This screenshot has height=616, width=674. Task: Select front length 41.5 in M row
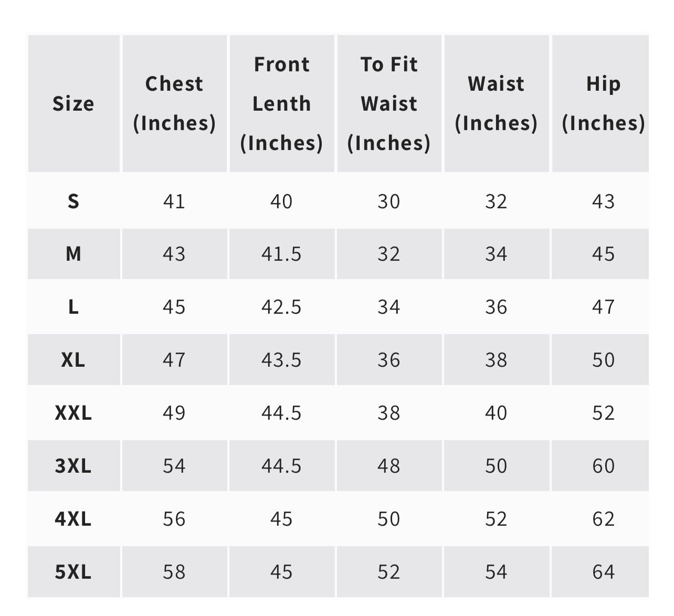[282, 254]
